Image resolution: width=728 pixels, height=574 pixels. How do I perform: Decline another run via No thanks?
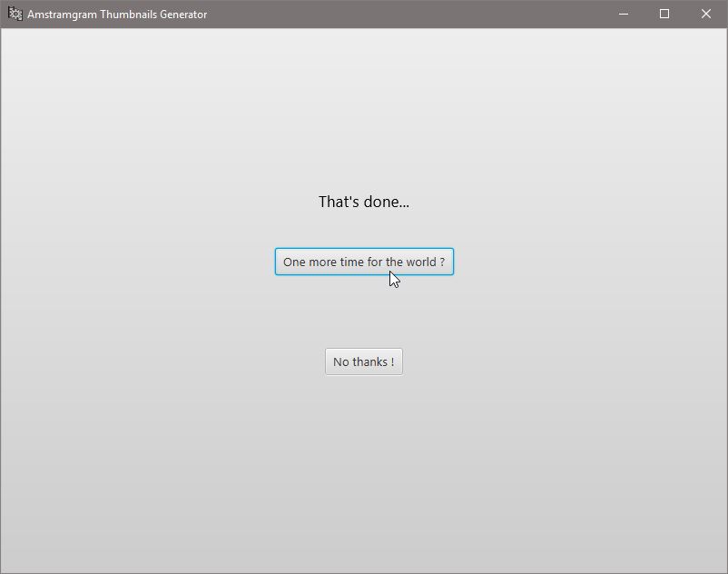click(364, 361)
